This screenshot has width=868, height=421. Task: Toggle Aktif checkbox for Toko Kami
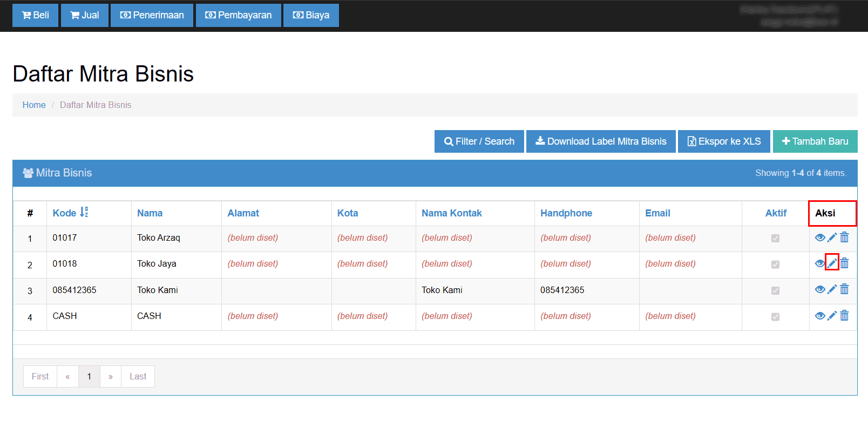pyautogui.click(x=776, y=290)
